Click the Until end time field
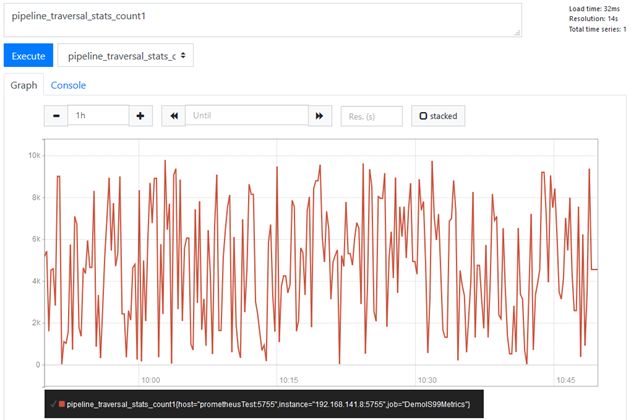Image resolution: width=631 pixels, height=420 pixels. [247, 116]
